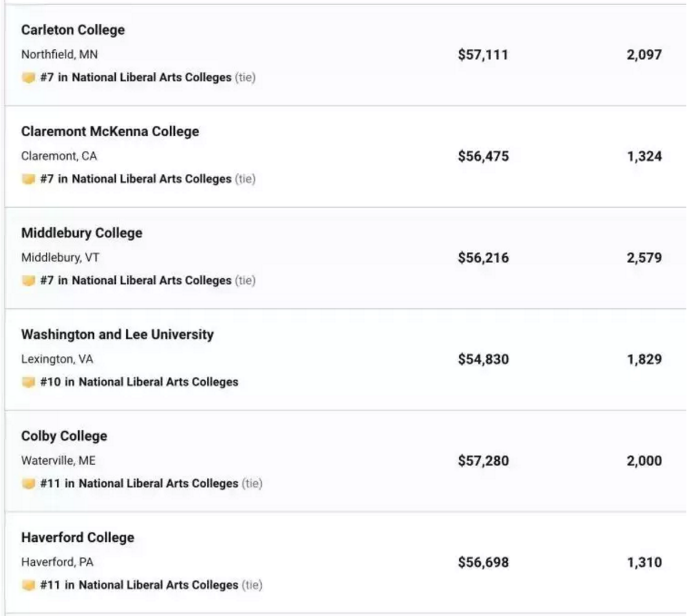This screenshot has width=691, height=616.
Task: Click Haverford College's ranking badge icon
Action: tap(28, 585)
